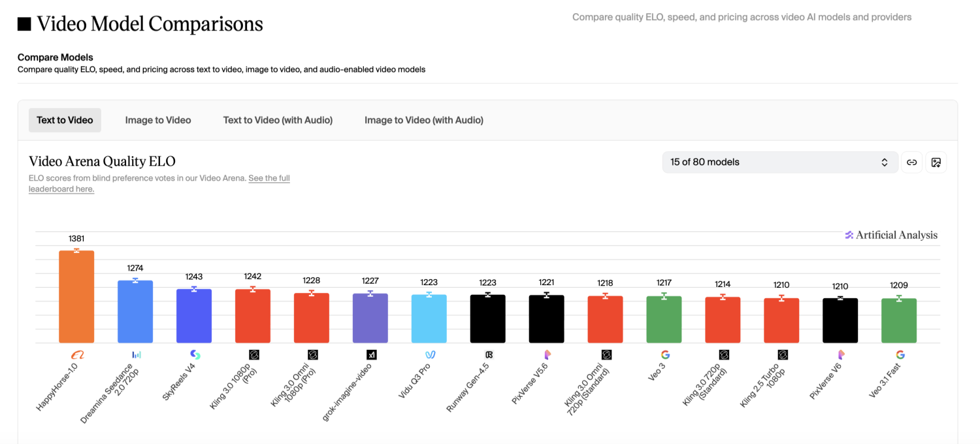Image resolution: width=980 pixels, height=444 pixels.
Task: Click the HappyHorse-1.0 logo icon
Action: (77, 354)
